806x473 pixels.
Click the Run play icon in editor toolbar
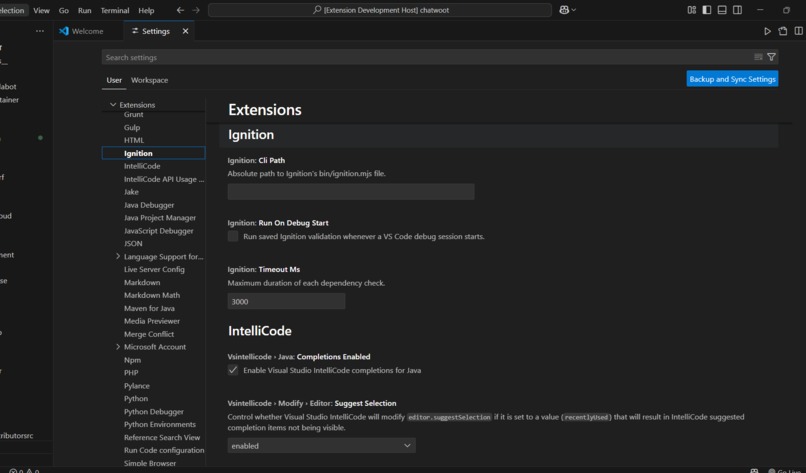click(767, 31)
